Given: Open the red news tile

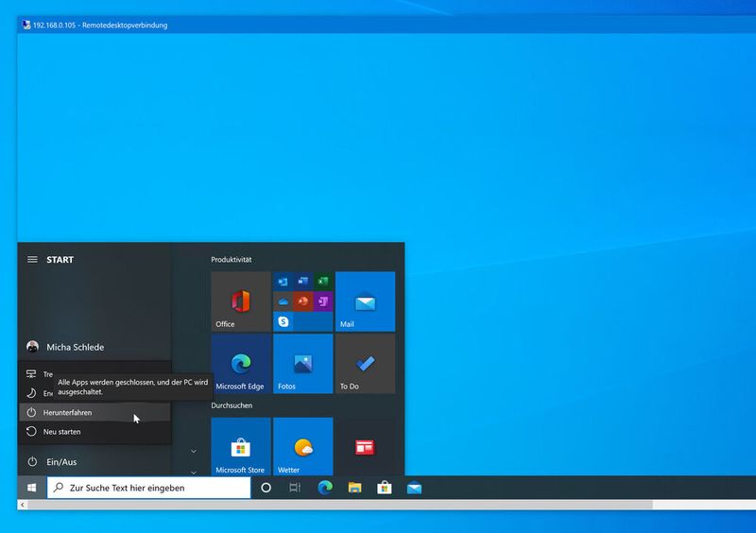Looking at the screenshot, I should point(365,447).
